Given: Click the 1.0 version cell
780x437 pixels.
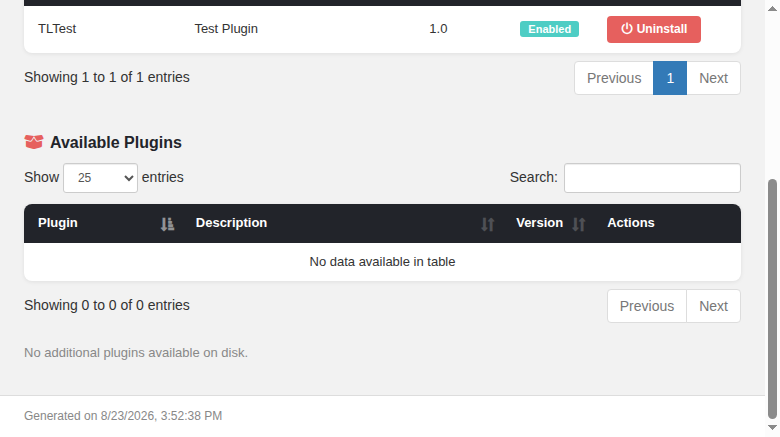Looking at the screenshot, I should click(438, 29).
